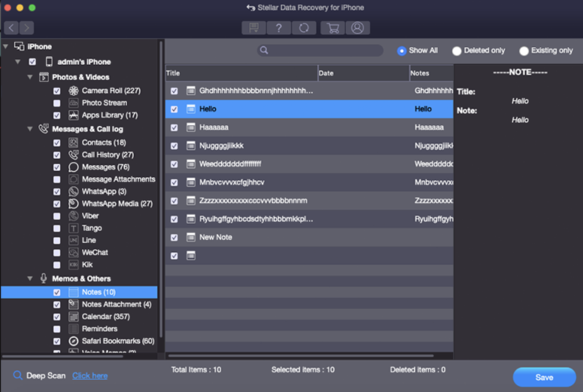Go forward with the right arrow button
Viewport: 583px width, 392px height.
[26, 28]
